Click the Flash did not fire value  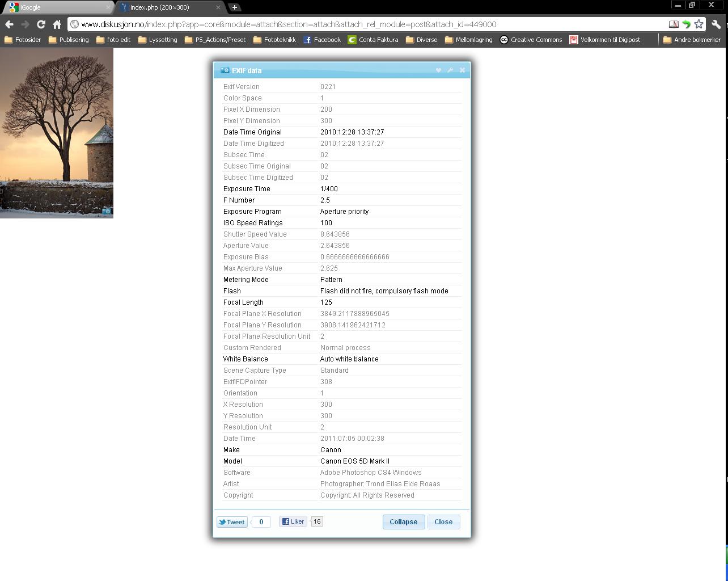pyautogui.click(x=384, y=291)
